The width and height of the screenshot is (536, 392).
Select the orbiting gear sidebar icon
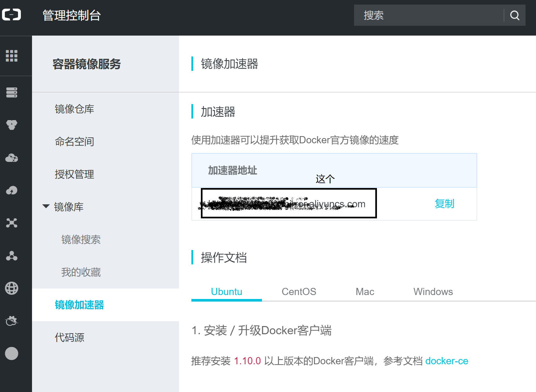pos(12,321)
